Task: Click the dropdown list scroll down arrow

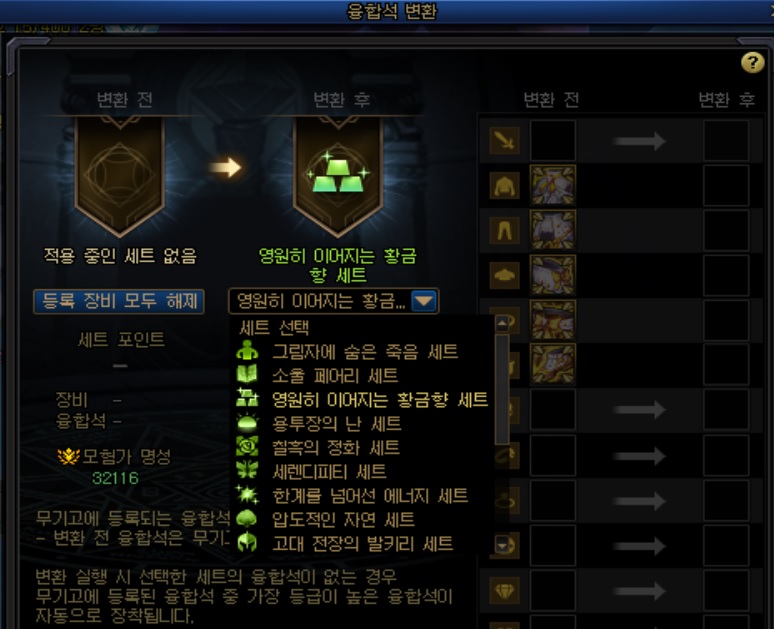Action: 502,545
